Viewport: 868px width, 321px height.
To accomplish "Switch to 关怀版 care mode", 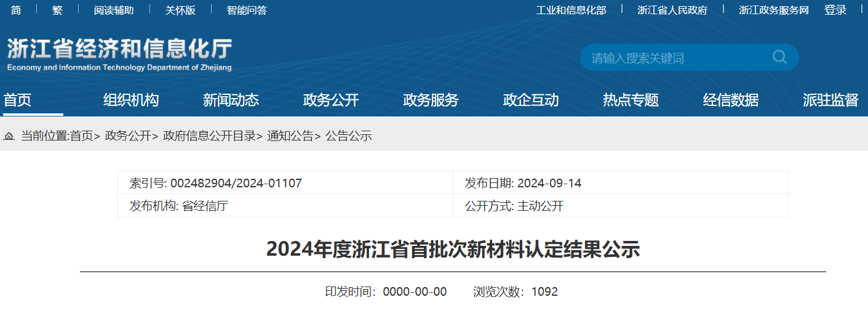I will [x=180, y=10].
